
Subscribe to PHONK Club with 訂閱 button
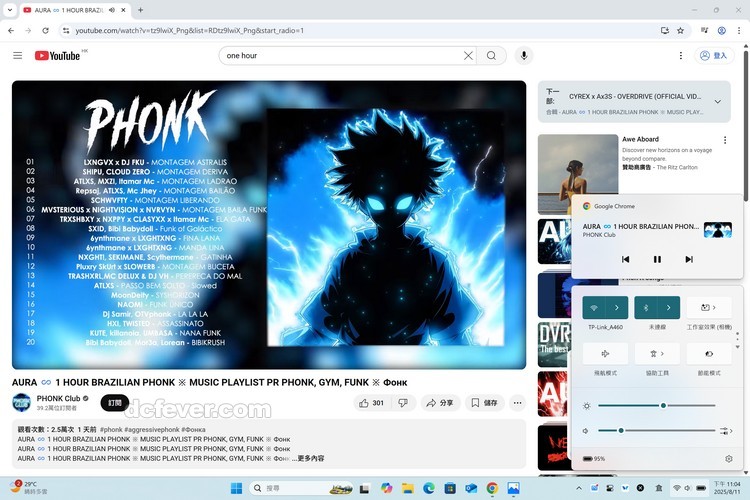pos(115,403)
